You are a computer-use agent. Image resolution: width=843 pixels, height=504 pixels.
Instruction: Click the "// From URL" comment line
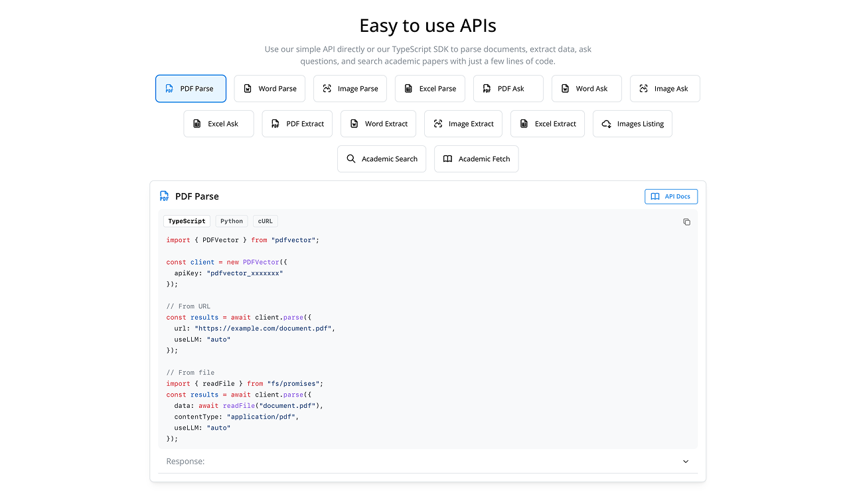[x=189, y=306]
